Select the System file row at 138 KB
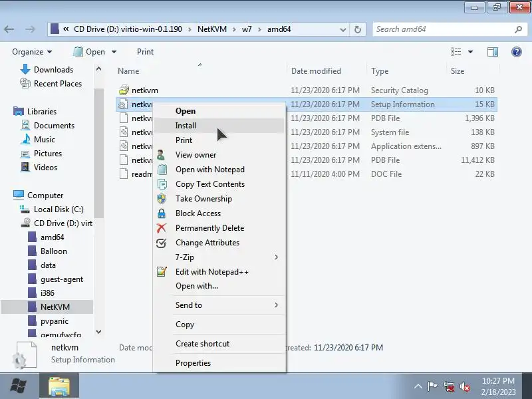This screenshot has height=399, width=532. (307, 132)
